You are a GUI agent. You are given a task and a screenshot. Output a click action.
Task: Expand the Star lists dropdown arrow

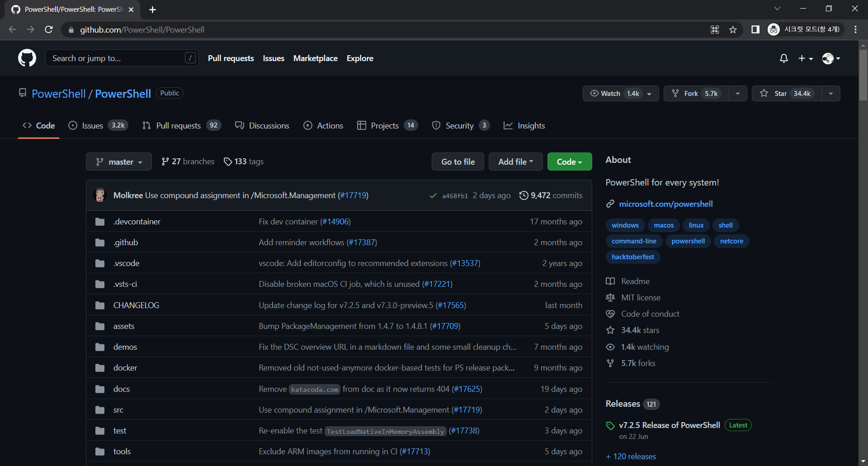[831, 94]
